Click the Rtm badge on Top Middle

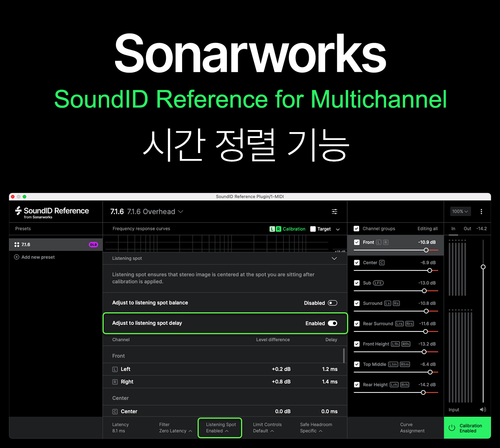click(405, 364)
